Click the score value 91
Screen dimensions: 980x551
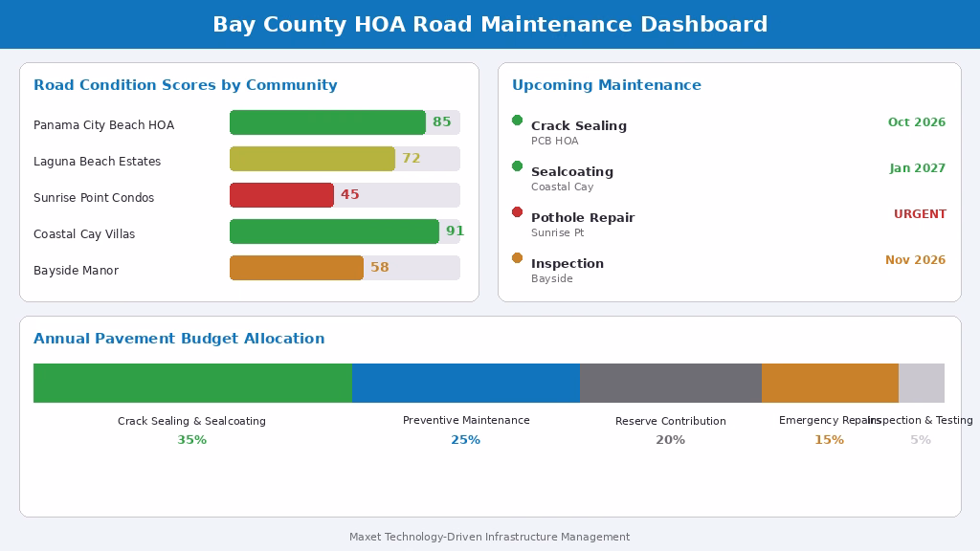(455, 231)
